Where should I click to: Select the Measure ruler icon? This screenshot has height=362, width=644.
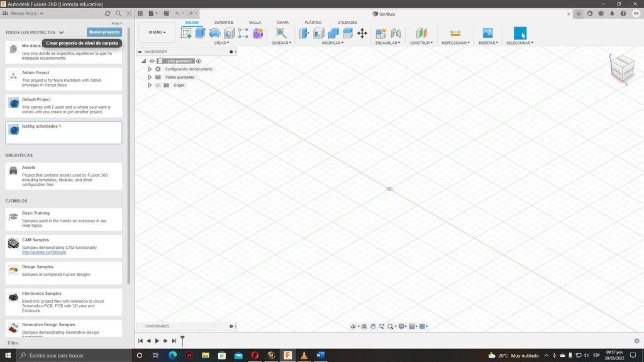455,33
